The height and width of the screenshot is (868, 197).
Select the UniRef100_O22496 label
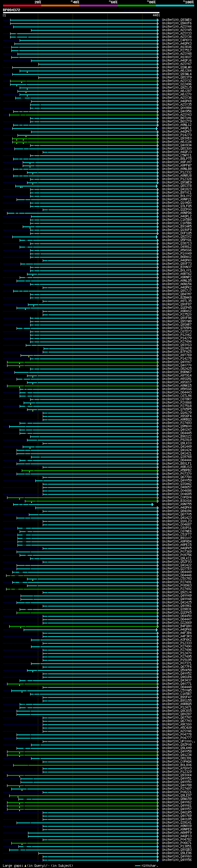(177, 84)
